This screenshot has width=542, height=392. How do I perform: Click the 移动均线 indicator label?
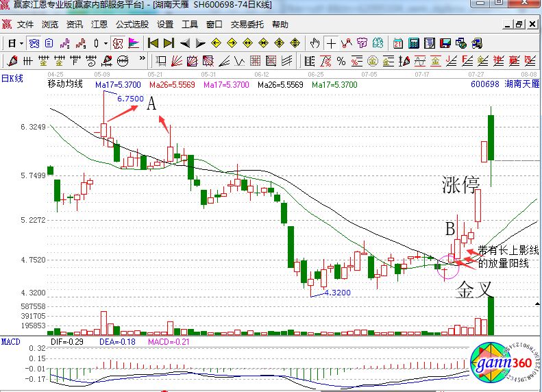click(65, 84)
